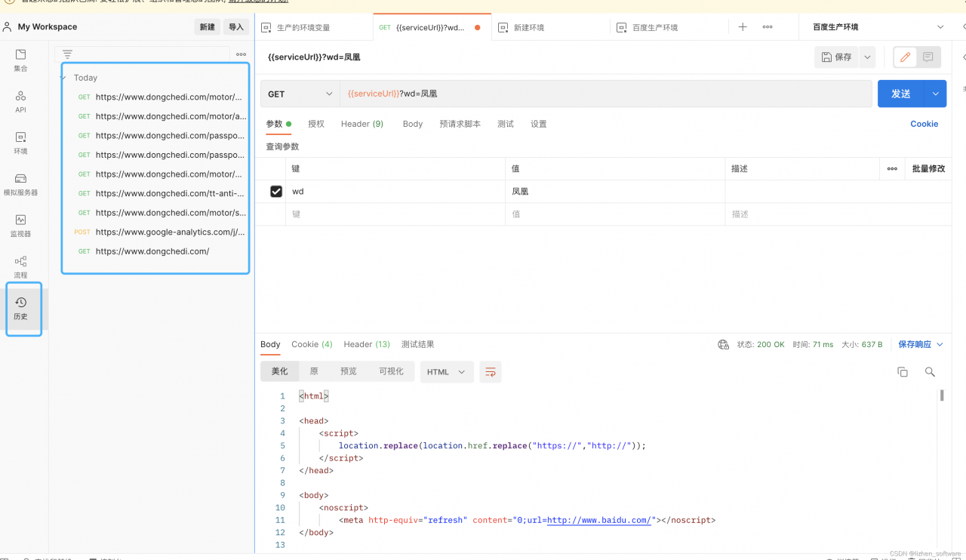This screenshot has height=560, width=966.
Task: Select the response Cookie (4) tab
Action: click(x=312, y=344)
